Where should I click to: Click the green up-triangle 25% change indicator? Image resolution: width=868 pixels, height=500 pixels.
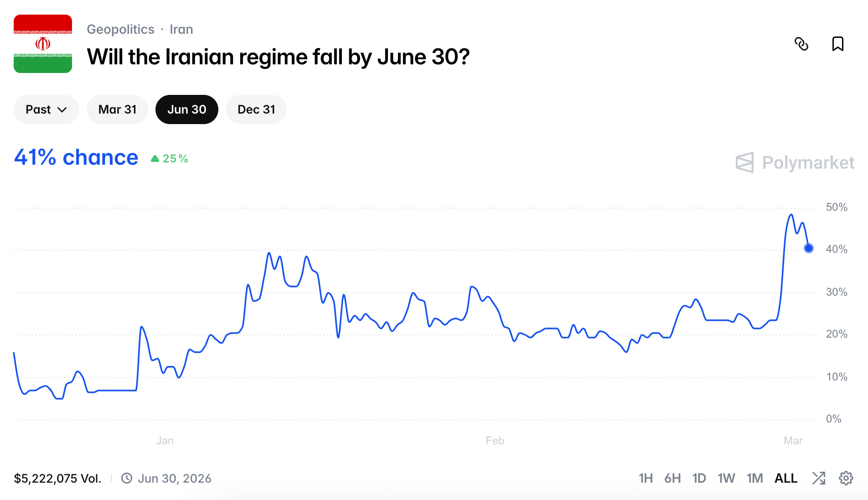(170, 159)
